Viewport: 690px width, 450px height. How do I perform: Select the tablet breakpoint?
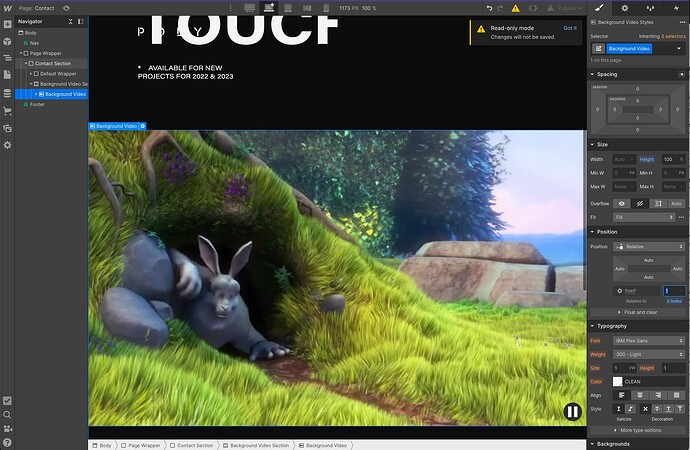pyautogui.click(x=288, y=8)
